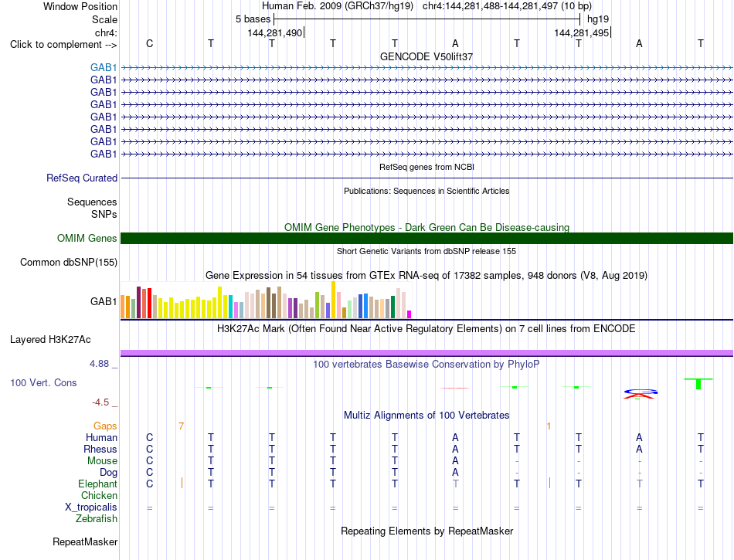Select the Human alignment row label

[x=101, y=438]
